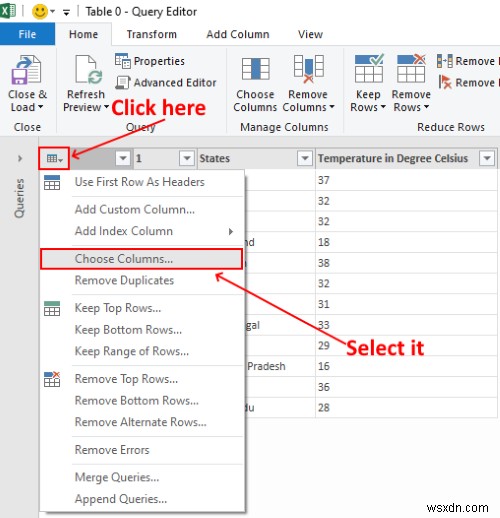The image size is (500, 518).
Task: Select Remove Bottom Rows... menu entry
Action: pyautogui.click(x=142, y=400)
